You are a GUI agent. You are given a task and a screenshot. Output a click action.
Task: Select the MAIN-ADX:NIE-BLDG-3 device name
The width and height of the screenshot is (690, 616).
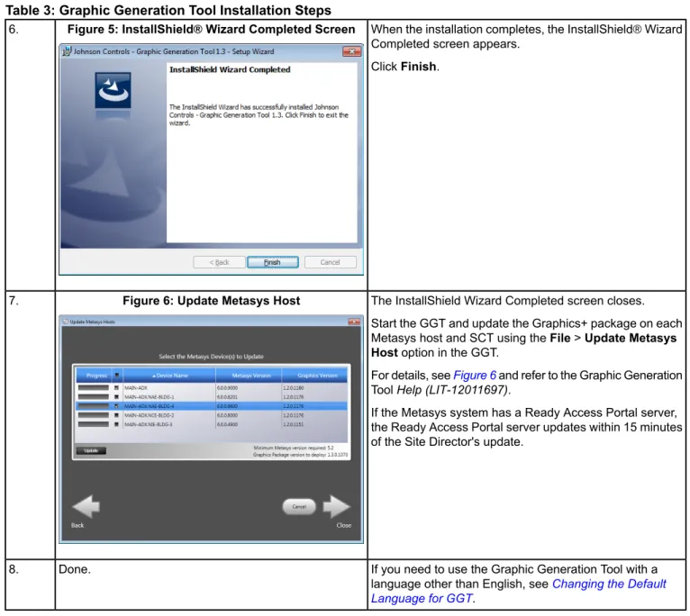[x=149, y=424]
